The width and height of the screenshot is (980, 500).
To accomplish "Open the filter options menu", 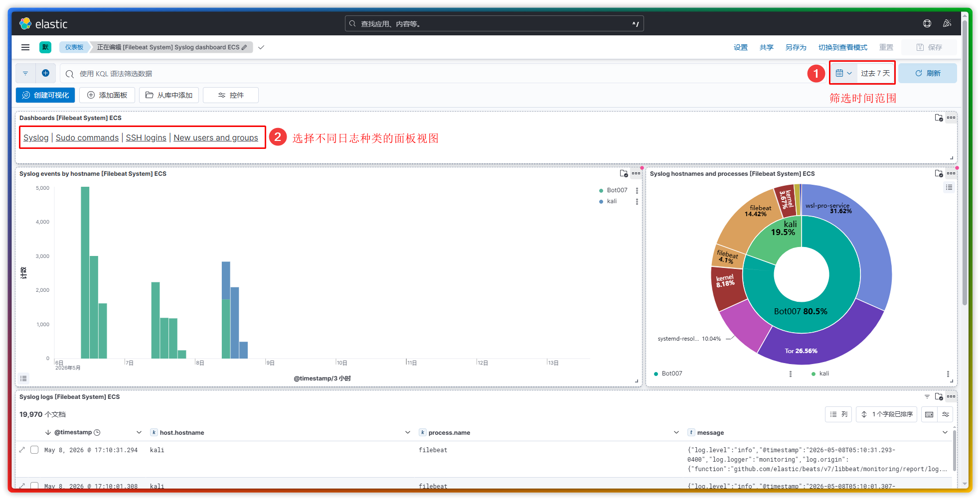I will (x=25, y=73).
